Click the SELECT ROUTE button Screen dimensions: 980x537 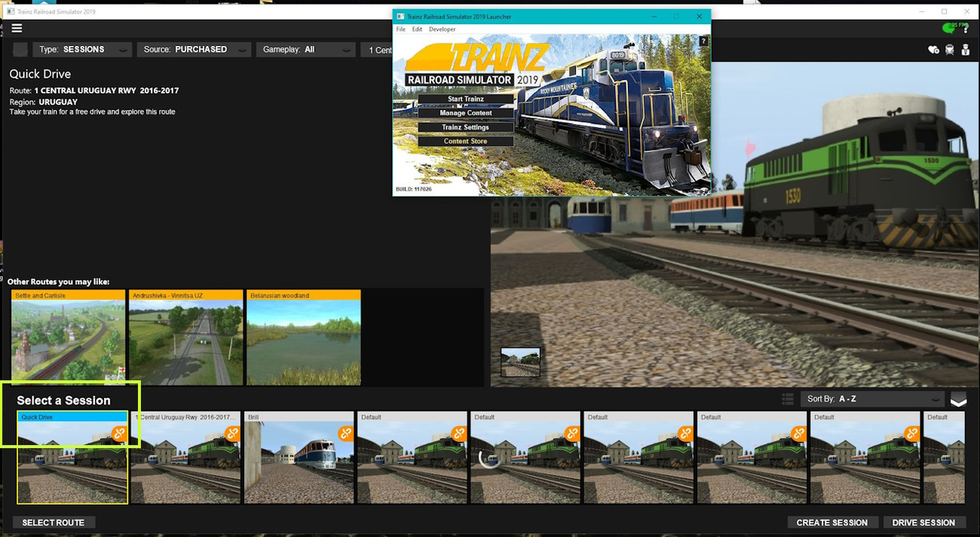(x=54, y=522)
